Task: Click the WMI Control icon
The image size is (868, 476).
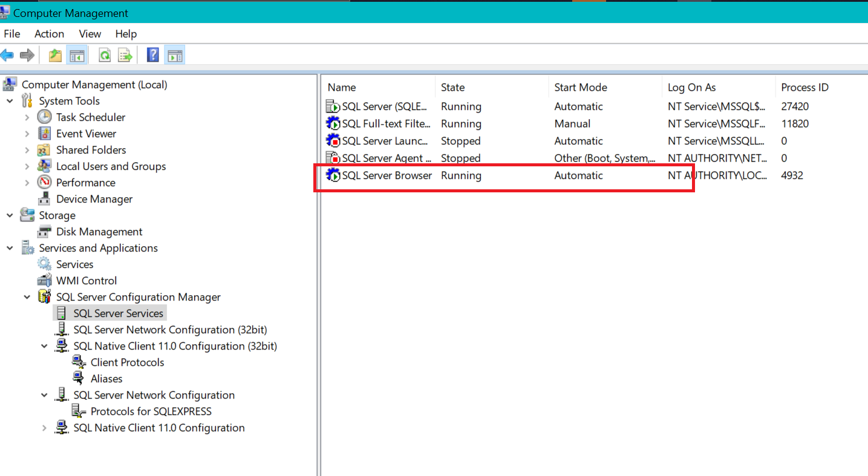Action: coord(44,280)
